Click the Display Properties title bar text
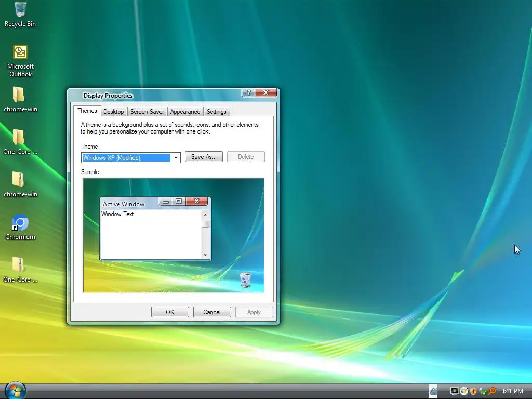This screenshot has width=532, height=399. pos(108,96)
